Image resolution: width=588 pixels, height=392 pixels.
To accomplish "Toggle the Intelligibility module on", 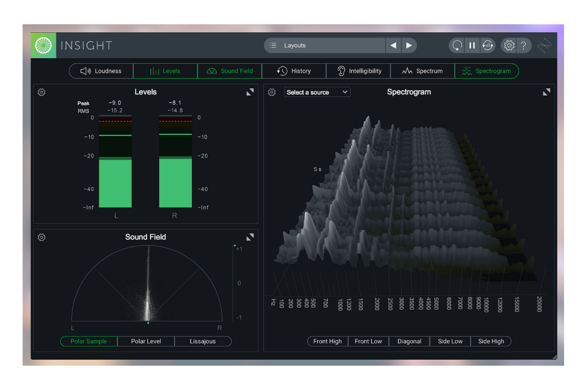I will pyautogui.click(x=358, y=71).
